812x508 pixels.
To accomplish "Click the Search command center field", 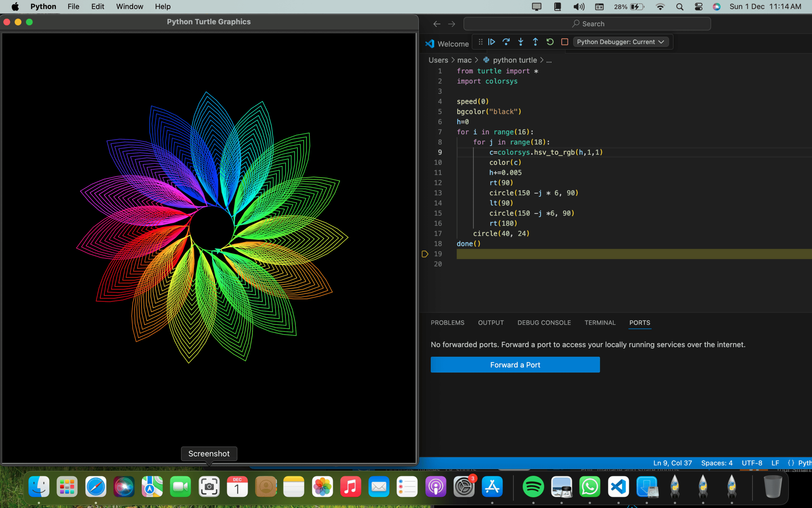I will pyautogui.click(x=587, y=24).
